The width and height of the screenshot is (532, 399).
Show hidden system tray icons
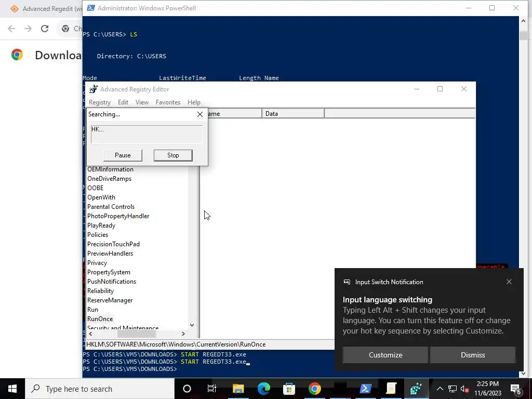point(440,389)
